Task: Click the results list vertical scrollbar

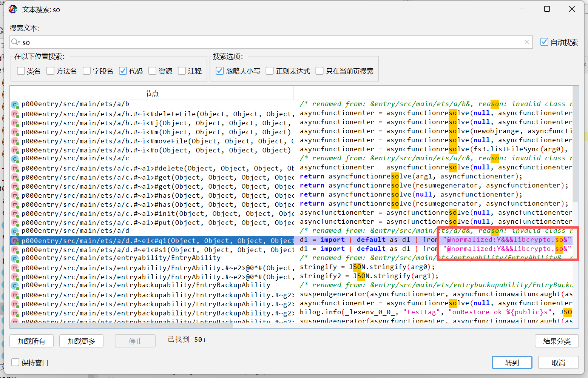Action: pyautogui.click(x=576, y=143)
